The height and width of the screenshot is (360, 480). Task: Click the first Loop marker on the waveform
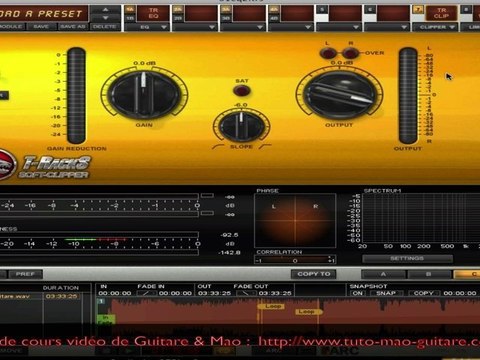[x=271, y=306]
